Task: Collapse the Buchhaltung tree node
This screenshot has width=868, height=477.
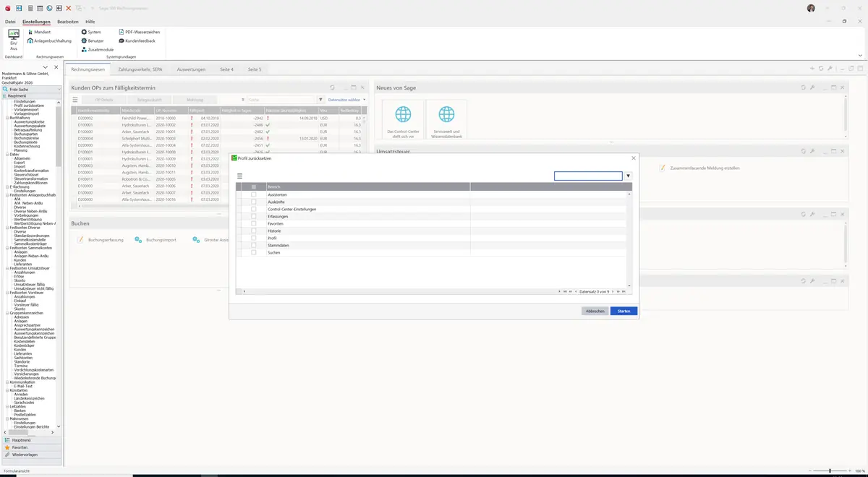Action: point(7,118)
